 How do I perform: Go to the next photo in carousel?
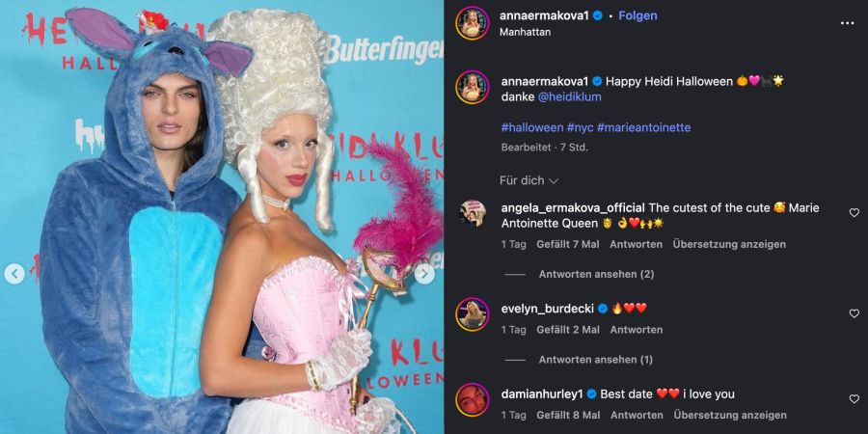pyautogui.click(x=424, y=274)
